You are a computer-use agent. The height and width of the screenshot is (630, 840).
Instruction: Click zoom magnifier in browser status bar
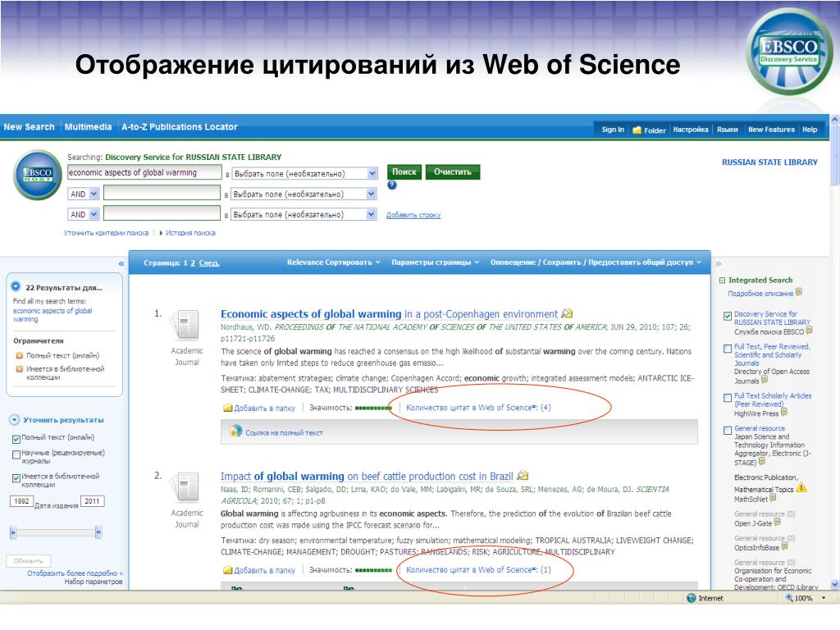788,598
